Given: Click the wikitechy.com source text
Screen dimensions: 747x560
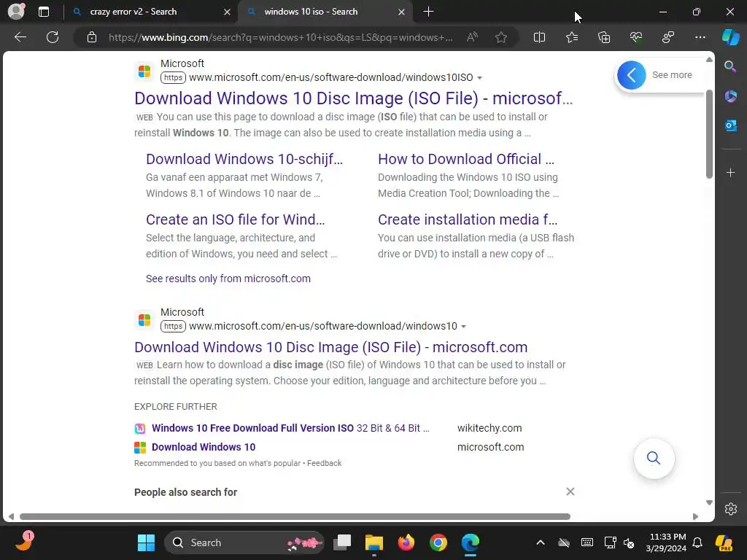Looking at the screenshot, I should pyautogui.click(x=489, y=428).
